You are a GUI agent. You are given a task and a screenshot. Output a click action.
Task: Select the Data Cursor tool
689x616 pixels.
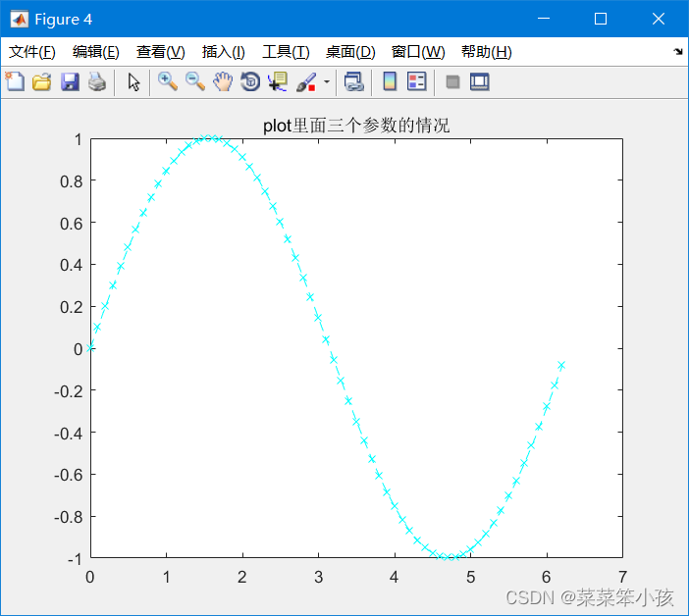pos(278,81)
